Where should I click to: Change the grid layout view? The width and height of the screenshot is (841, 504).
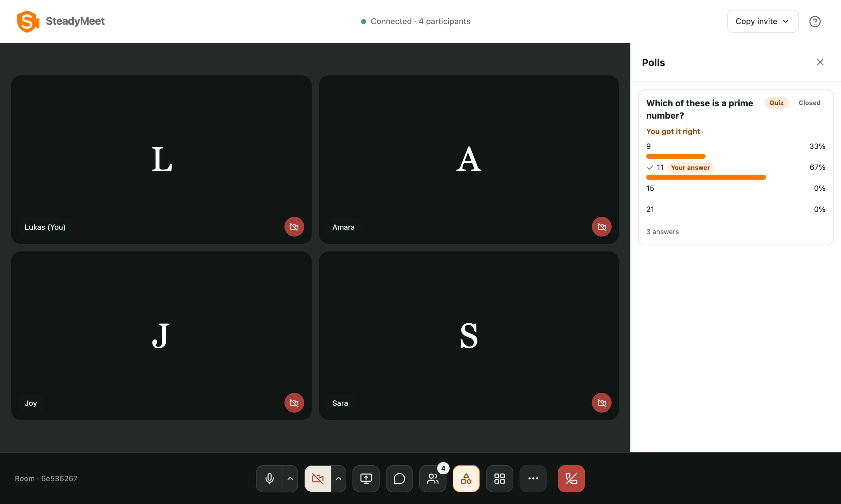[499, 479]
